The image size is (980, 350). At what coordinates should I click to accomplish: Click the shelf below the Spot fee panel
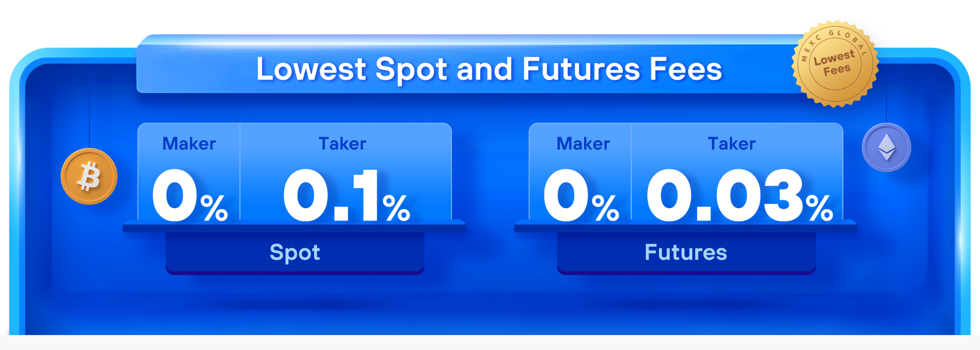[x=294, y=226]
